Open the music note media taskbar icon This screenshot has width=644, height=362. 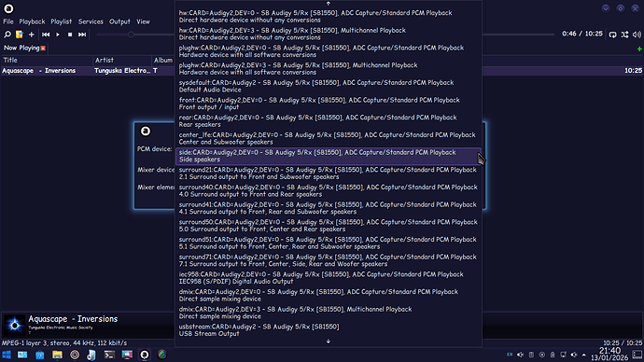pyautogui.click(x=91, y=355)
